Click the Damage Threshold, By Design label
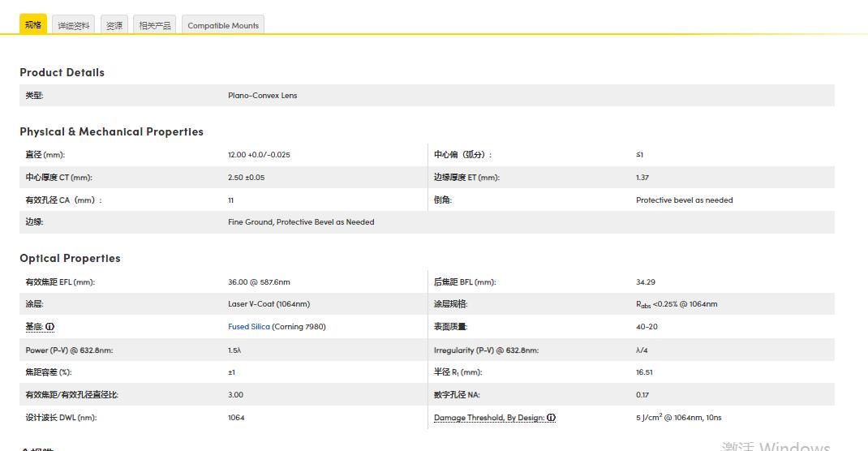 [x=489, y=418]
